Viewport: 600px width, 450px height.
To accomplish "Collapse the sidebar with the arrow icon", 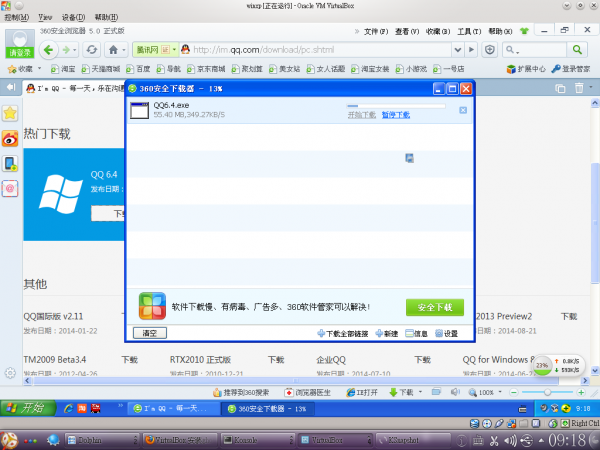I will click(x=11, y=87).
